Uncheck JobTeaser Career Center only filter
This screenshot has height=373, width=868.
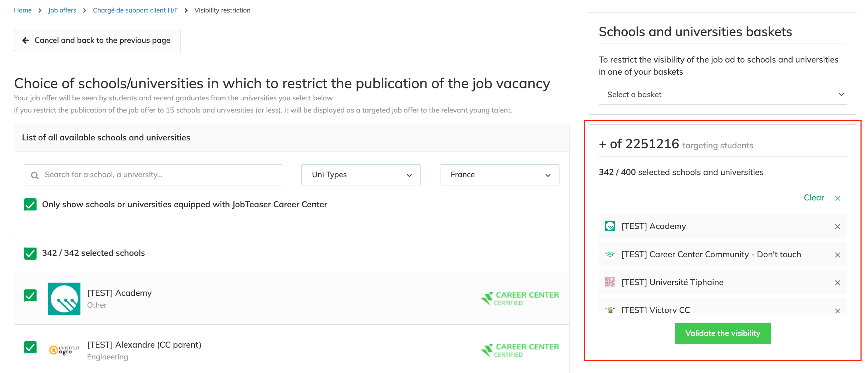pyautogui.click(x=30, y=205)
